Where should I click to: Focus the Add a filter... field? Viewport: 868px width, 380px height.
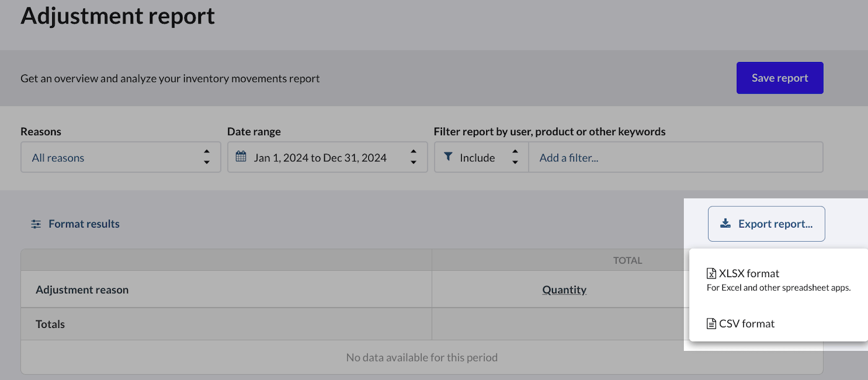[x=675, y=157]
